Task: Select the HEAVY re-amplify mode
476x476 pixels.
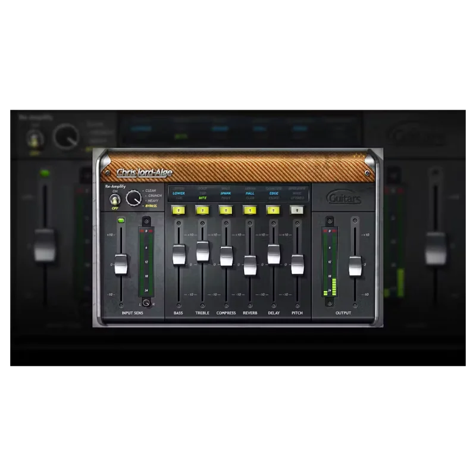Action: pyautogui.click(x=153, y=201)
